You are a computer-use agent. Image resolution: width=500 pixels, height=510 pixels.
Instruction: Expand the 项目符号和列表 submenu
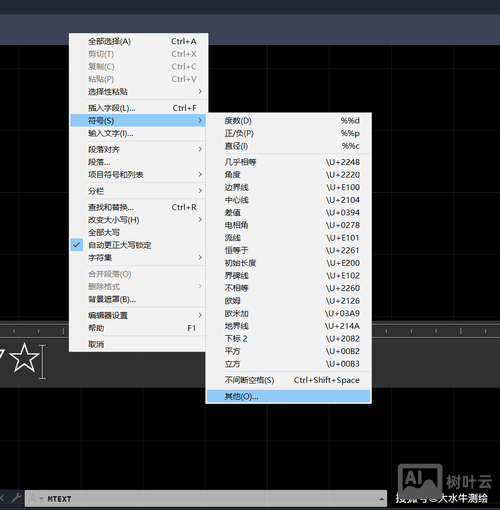tap(138, 175)
